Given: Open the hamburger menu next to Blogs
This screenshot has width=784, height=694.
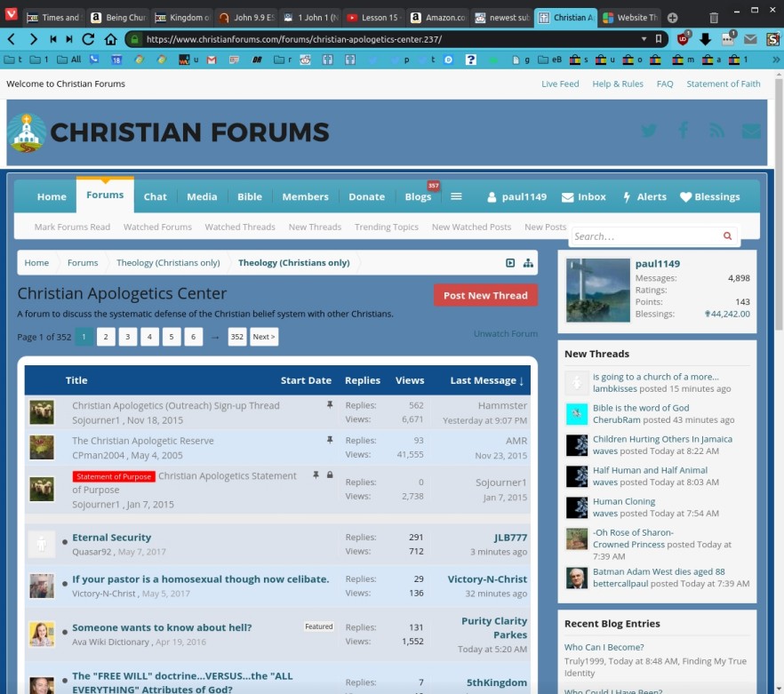Looking at the screenshot, I should coord(457,196).
